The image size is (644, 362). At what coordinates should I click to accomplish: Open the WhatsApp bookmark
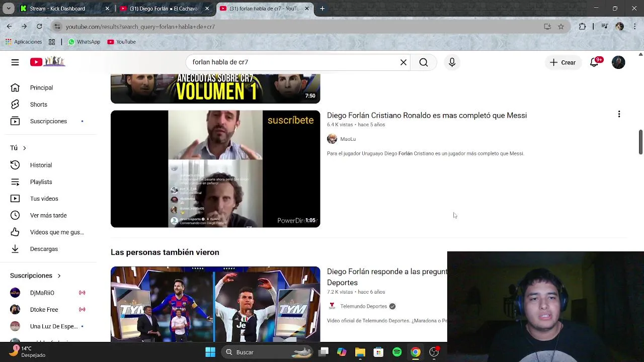(84, 42)
